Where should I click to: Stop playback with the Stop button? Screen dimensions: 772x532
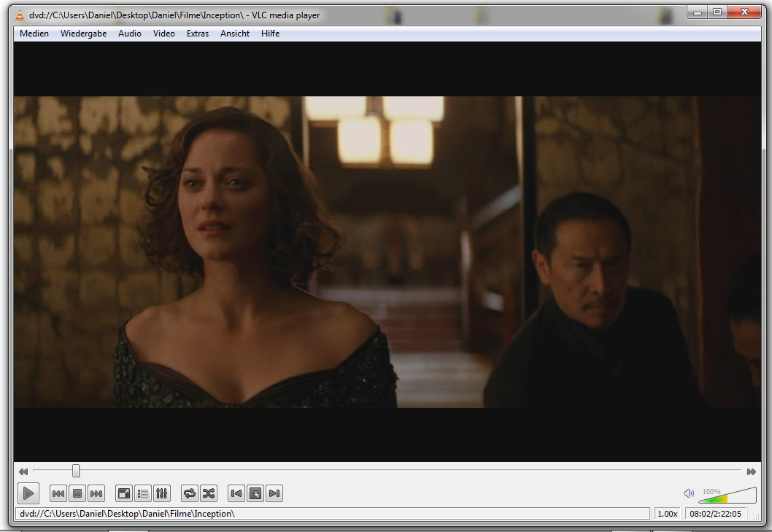point(77,493)
